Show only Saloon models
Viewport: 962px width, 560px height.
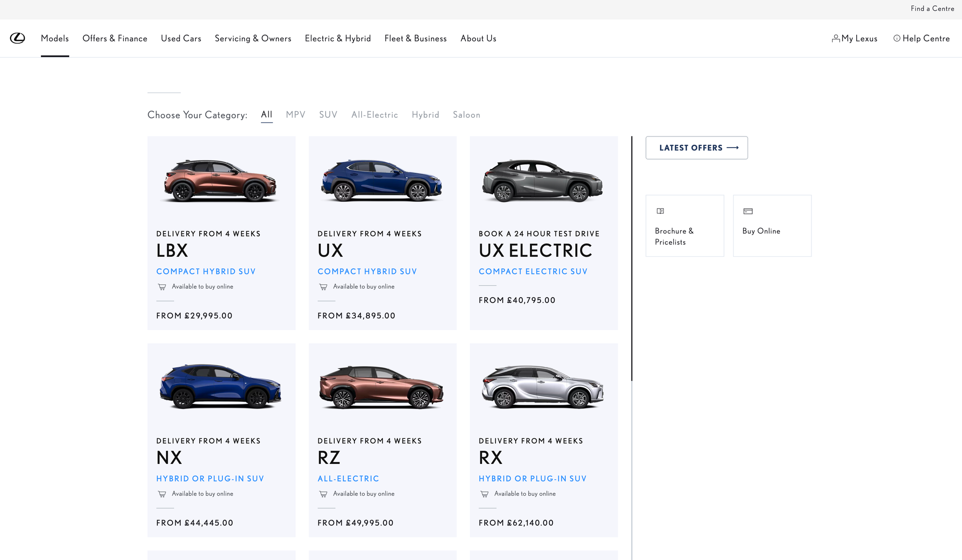466,115
